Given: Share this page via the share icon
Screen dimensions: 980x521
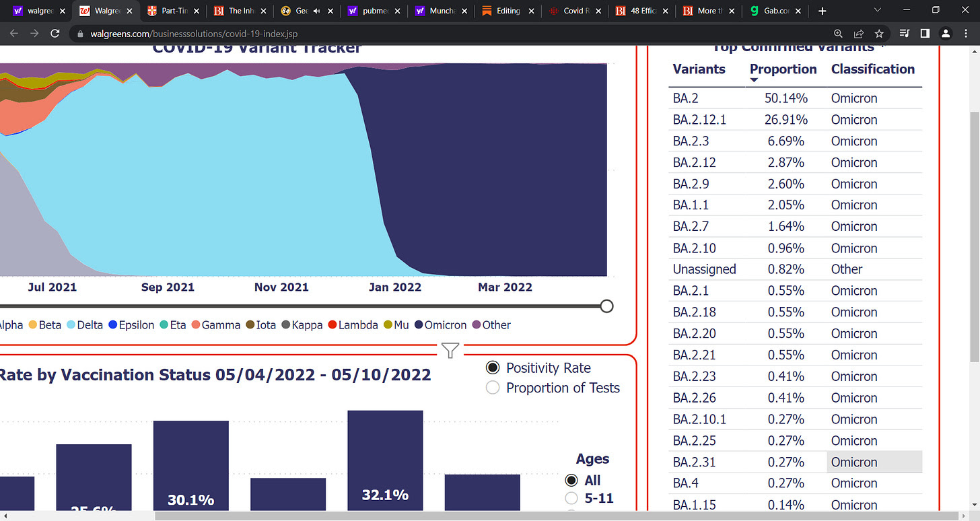Looking at the screenshot, I should (x=859, y=33).
